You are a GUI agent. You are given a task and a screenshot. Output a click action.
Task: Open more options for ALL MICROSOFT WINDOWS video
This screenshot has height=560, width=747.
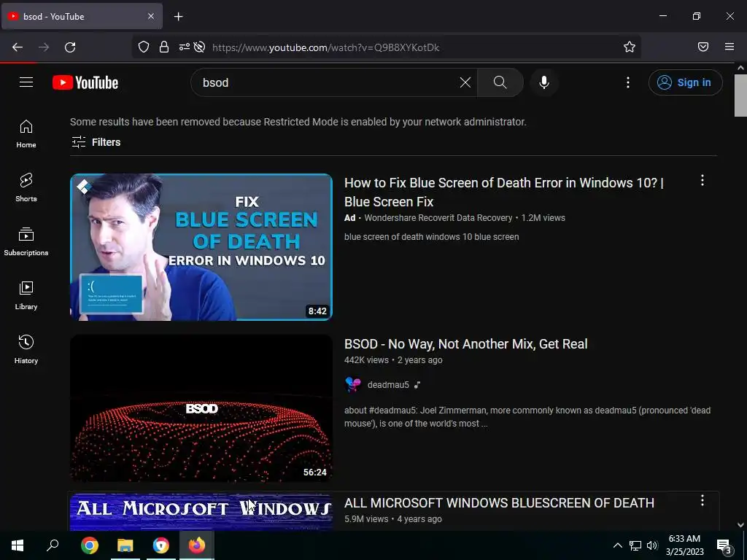[x=703, y=500]
